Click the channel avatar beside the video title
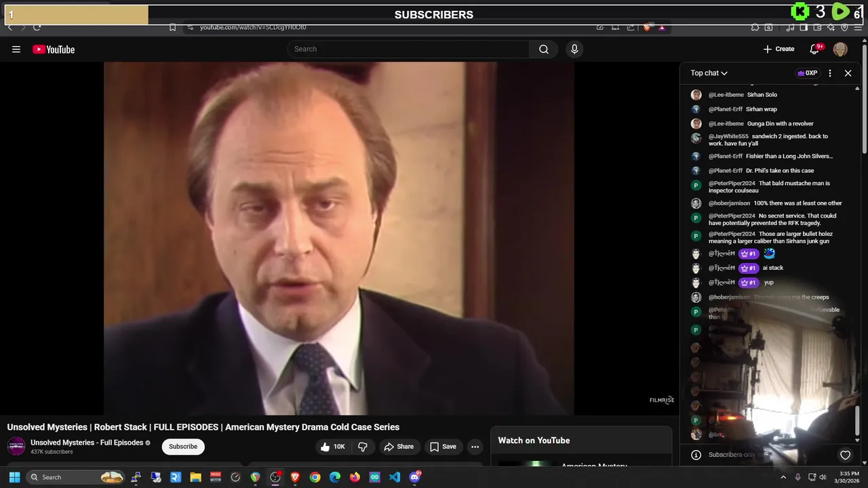The width and height of the screenshot is (868, 488). pos(16,447)
